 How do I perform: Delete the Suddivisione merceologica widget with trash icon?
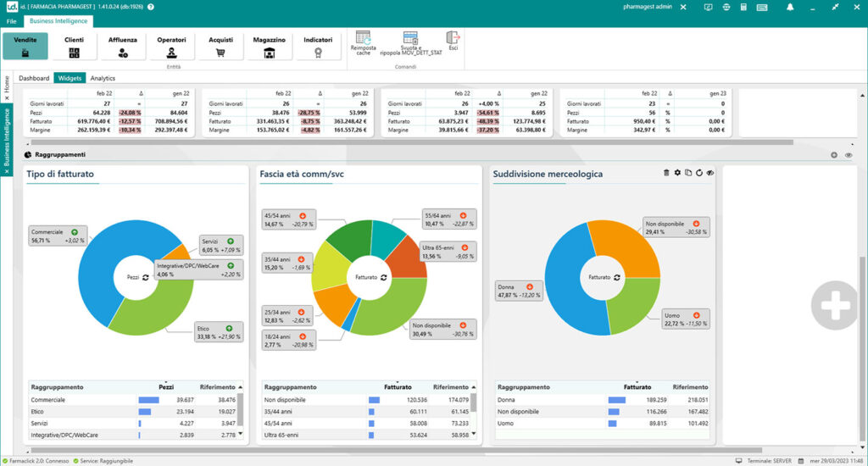666,173
